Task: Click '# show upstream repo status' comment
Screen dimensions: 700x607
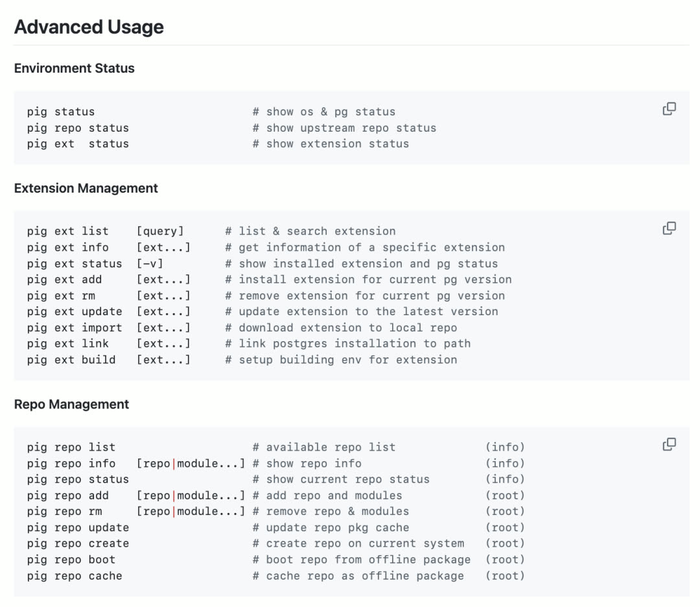Action: coord(344,128)
